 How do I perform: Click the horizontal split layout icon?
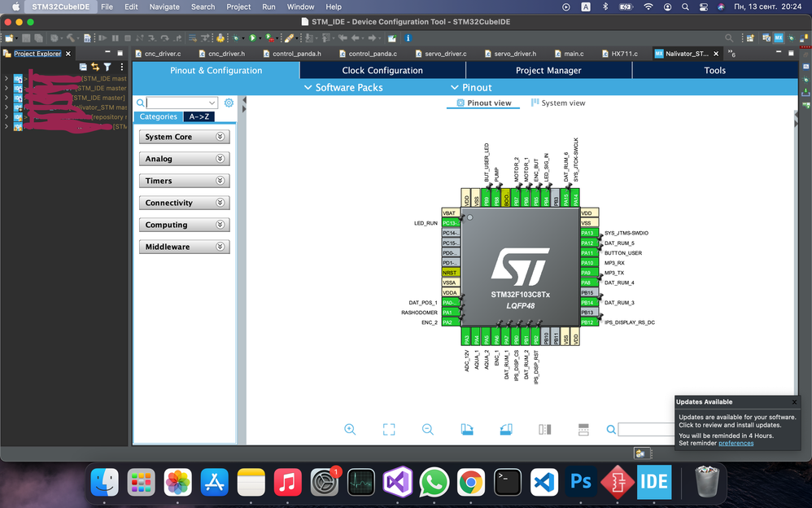click(x=583, y=429)
